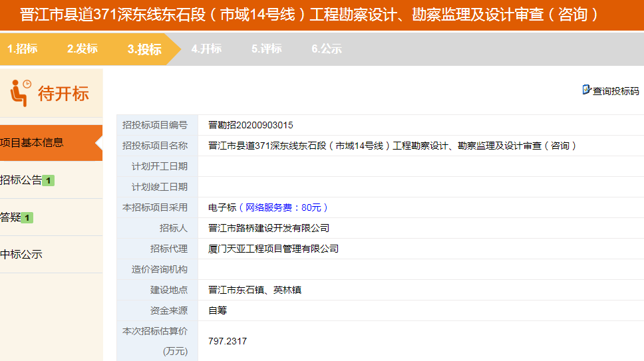Click the 查询投标码 link text
Viewport: 644px width, 361px height.
[615, 91]
